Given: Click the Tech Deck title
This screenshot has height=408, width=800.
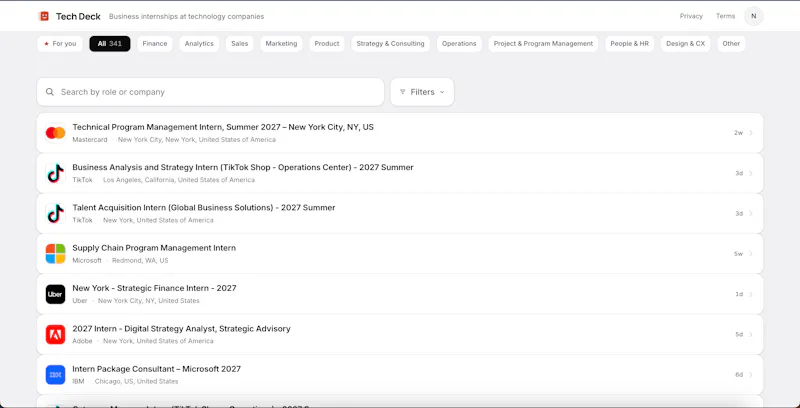Looking at the screenshot, I should [78, 16].
